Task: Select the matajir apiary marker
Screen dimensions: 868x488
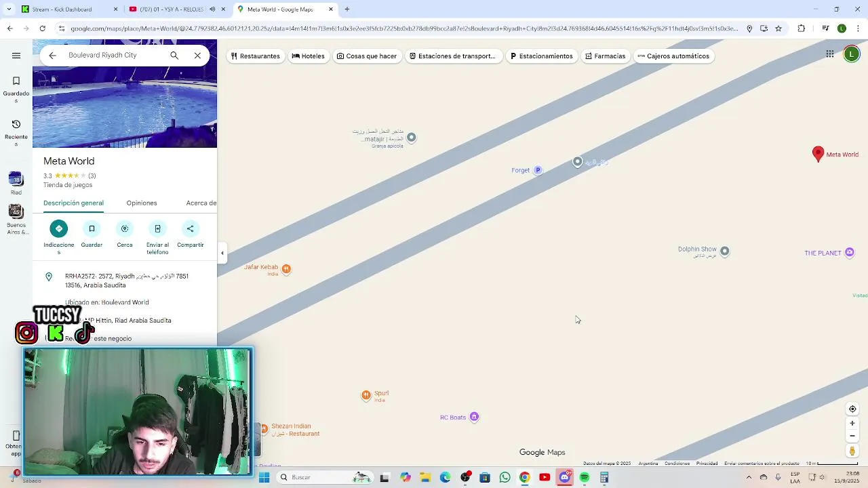Action: pos(411,138)
